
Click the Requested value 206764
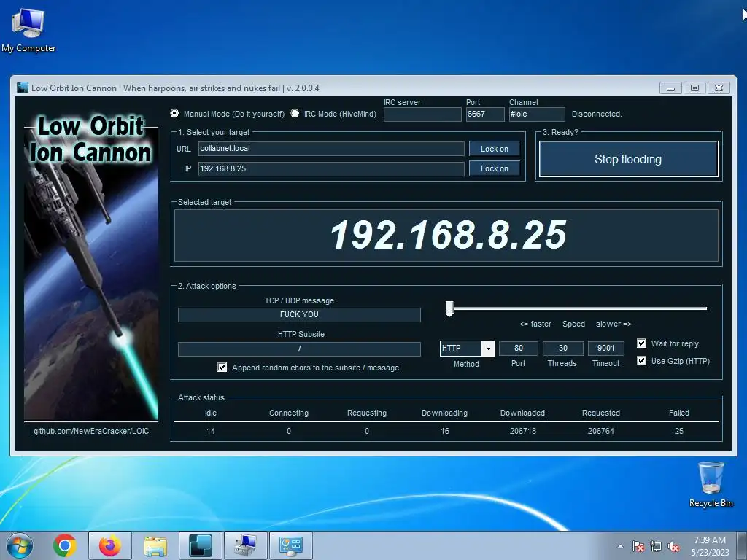pyautogui.click(x=601, y=431)
